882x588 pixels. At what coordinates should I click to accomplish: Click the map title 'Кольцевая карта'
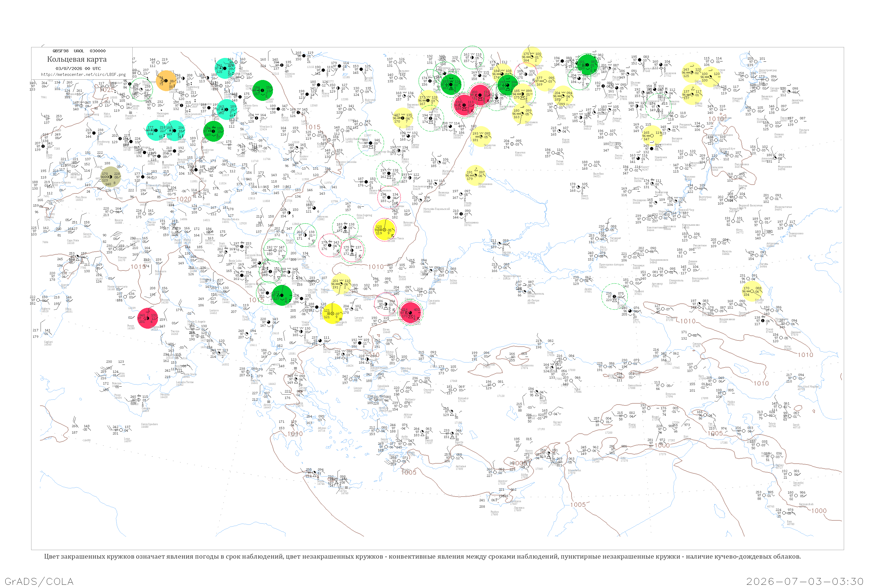click(x=77, y=59)
